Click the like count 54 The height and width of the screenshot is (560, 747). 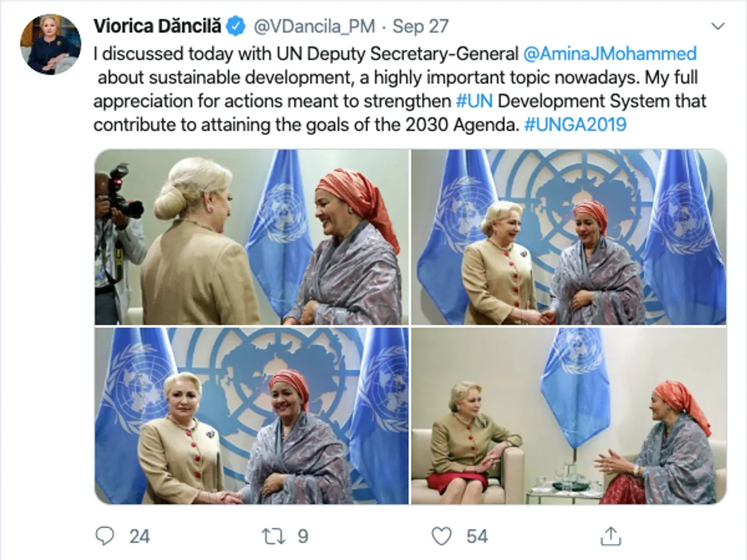[x=477, y=536]
